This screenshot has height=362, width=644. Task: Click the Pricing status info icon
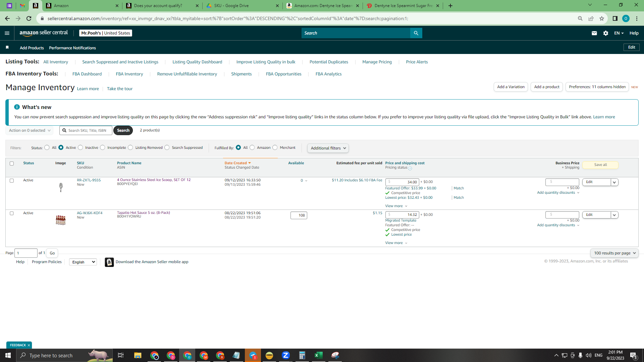(410, 168)
